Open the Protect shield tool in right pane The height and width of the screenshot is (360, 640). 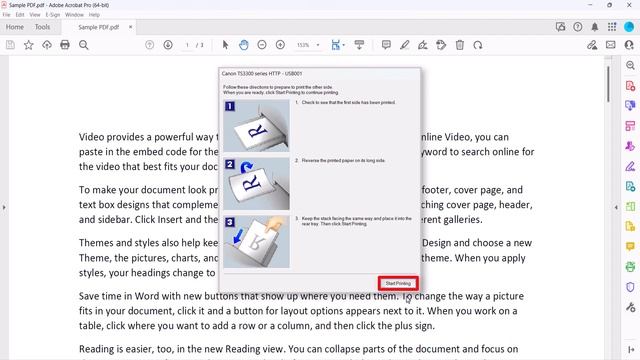pos(630,287)
